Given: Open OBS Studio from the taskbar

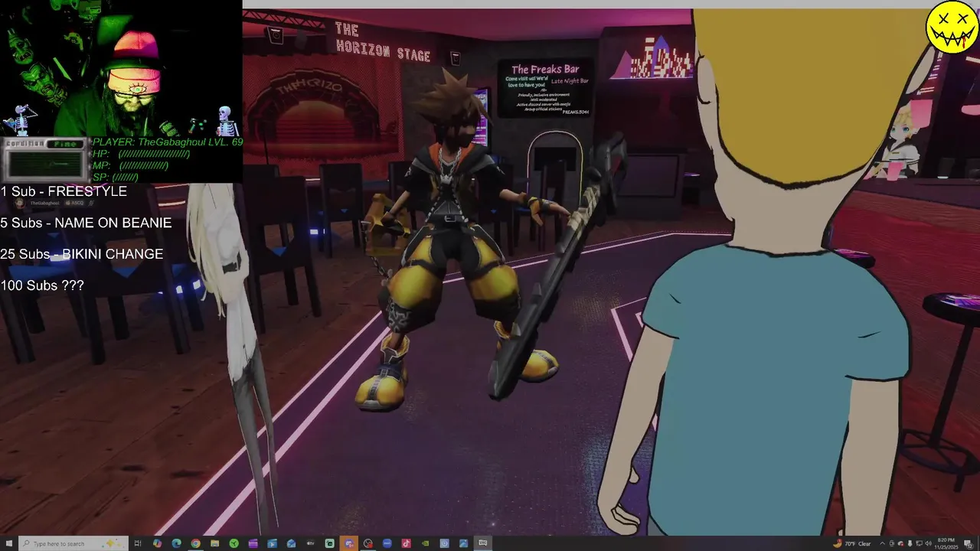Looking at the screenshot, I should [x=367, y=543].
